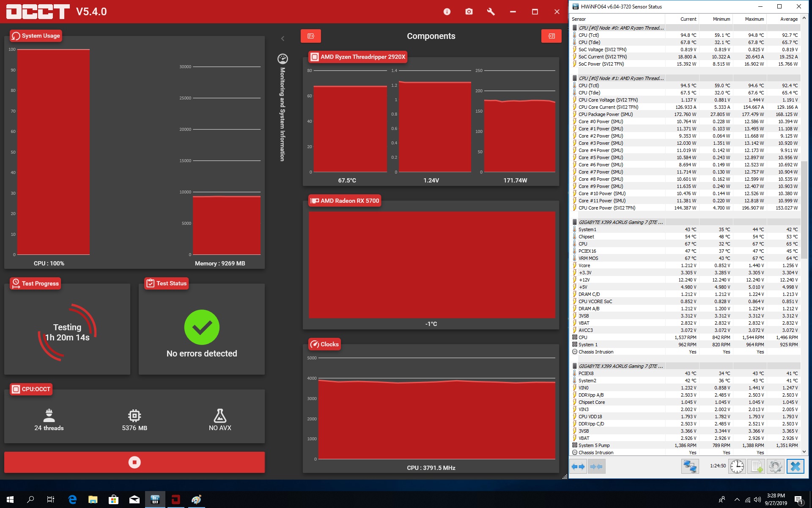Open action center notifications icon
Viewport: 812px width, 508px height.
coord(799,500)
